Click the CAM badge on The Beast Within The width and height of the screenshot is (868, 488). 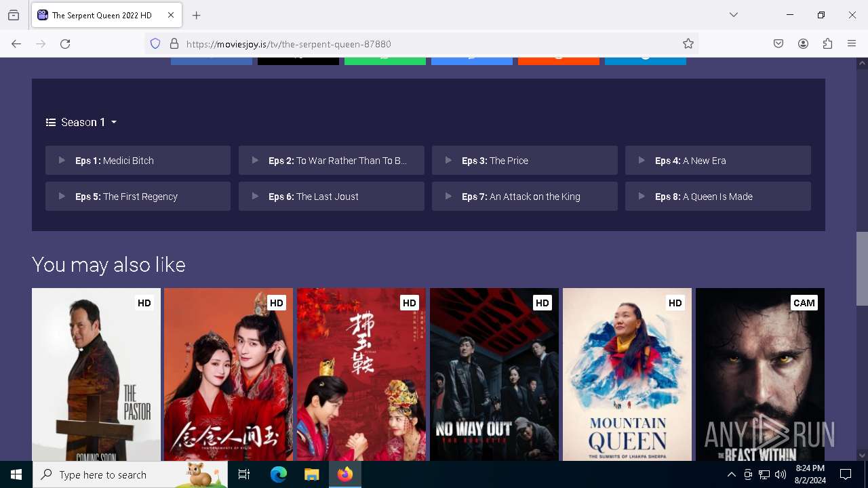[x=804, y=303]
